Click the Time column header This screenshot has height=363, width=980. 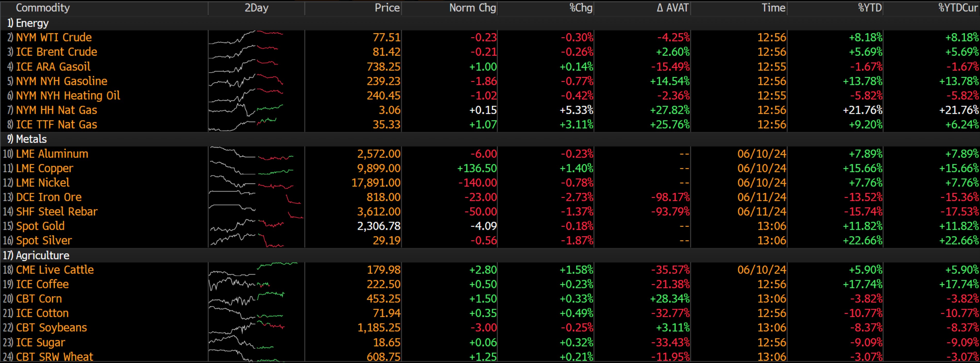pyautogui.click(x=773, y=8)
